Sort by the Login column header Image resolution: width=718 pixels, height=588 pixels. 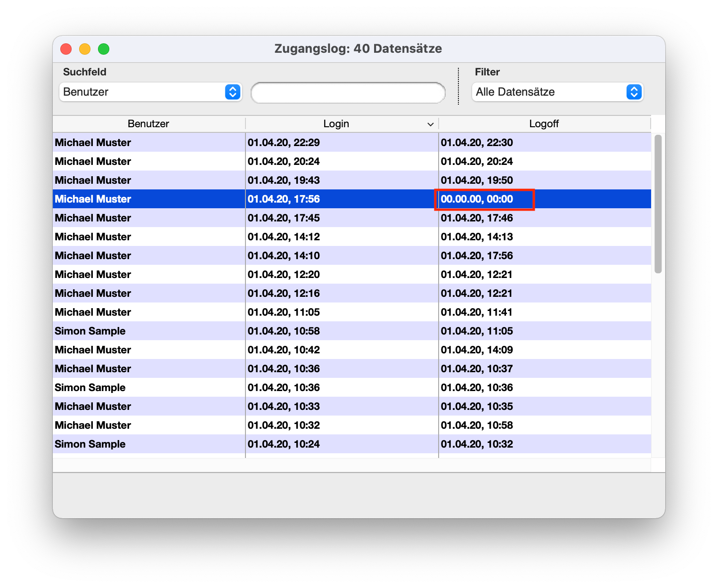(336, 124)
